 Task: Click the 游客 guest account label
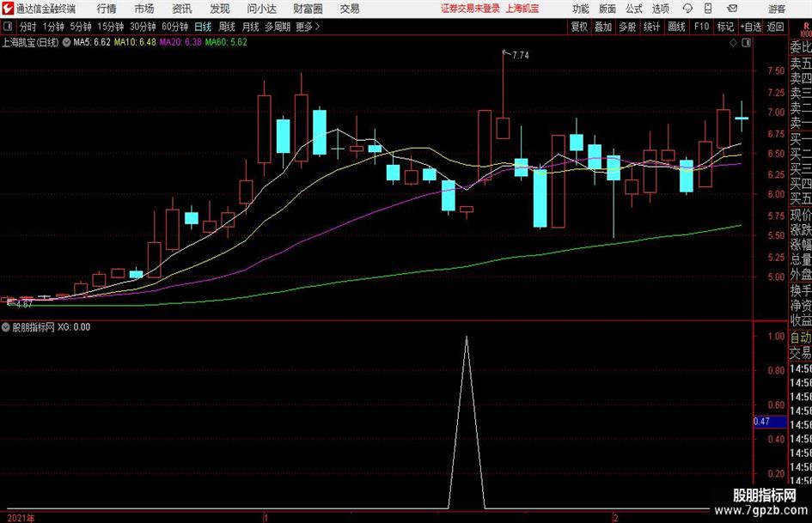click(x=777, y=9)
